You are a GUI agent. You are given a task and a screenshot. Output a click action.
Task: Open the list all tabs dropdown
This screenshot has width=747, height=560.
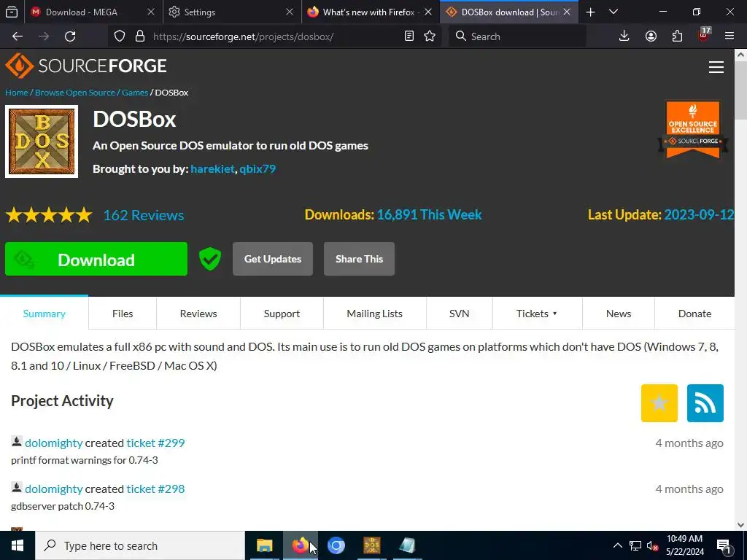614,12
